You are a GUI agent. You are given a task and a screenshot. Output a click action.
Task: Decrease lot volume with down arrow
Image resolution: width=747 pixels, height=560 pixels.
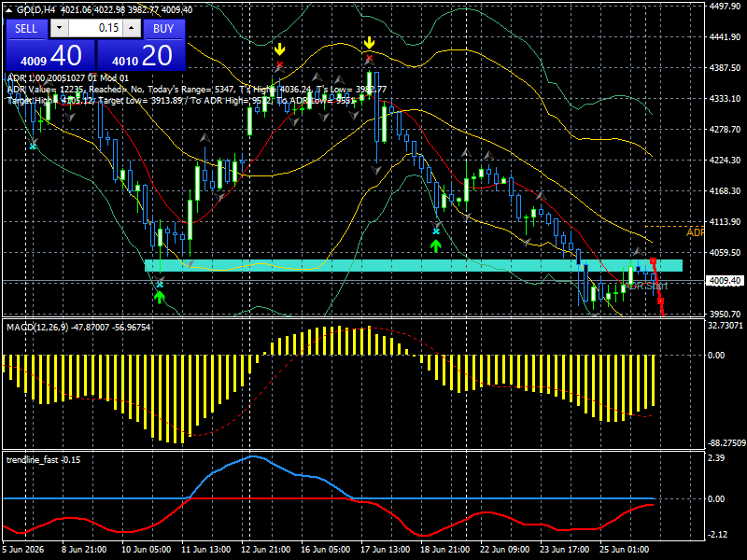click(x=59, y=29)
